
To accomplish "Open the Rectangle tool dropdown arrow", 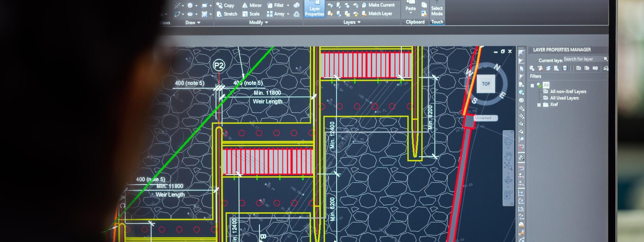I will click(211, 6).
